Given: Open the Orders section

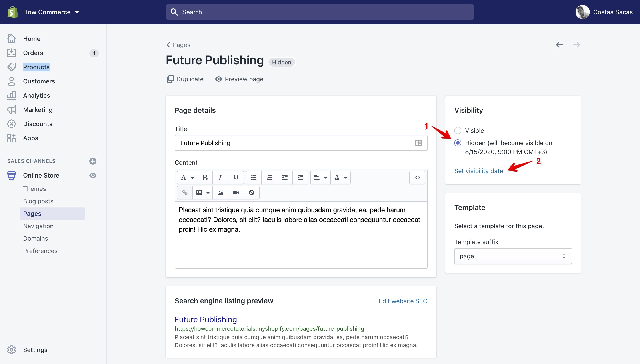Looking at the screenshot, I should pyautogui.click(x=33, y=53).
